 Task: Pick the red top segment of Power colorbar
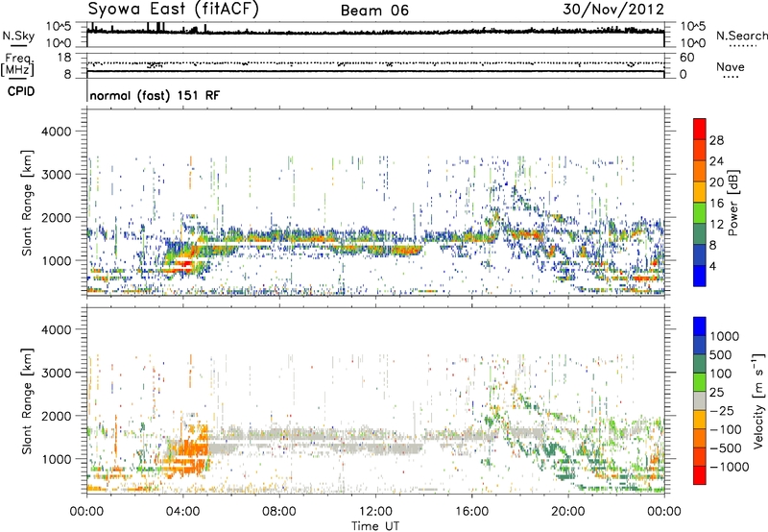coord(700,129)
